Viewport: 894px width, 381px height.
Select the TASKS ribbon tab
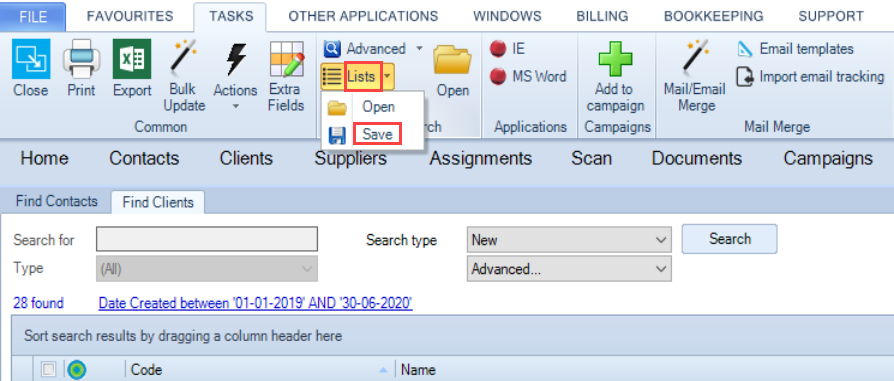tap(231, 17)
